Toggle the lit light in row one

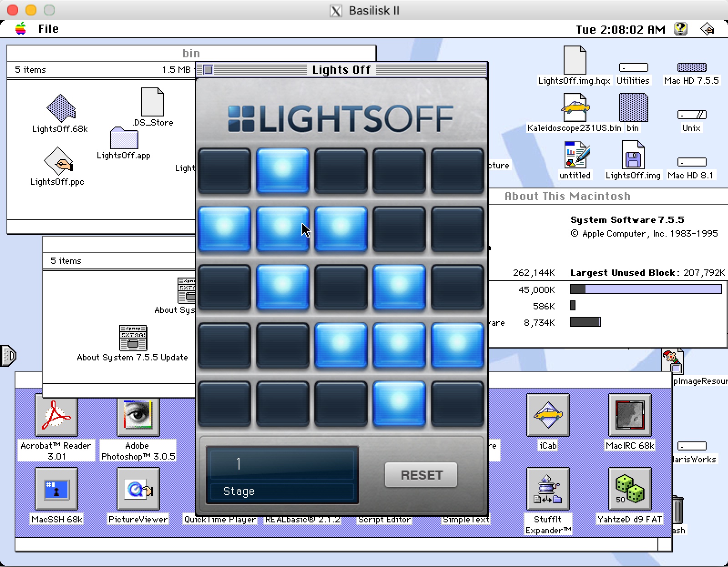[283, 170]
